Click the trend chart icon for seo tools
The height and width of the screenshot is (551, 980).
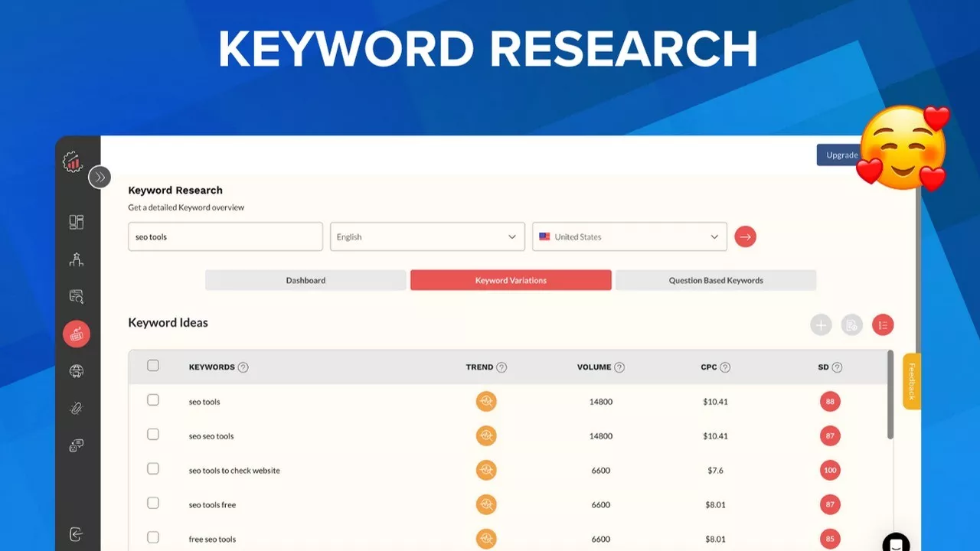(x=486, y=401)
